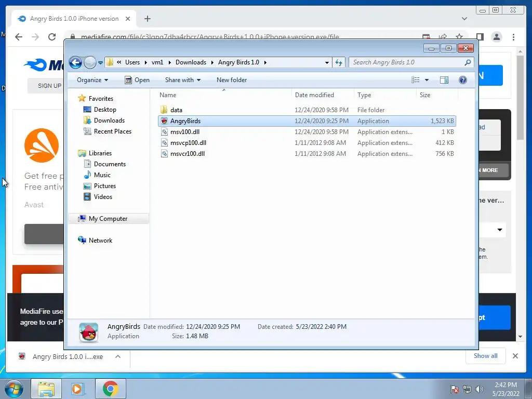Expand arrow after Angry Birds 1.0 breadcrumb

coord(265,62)
